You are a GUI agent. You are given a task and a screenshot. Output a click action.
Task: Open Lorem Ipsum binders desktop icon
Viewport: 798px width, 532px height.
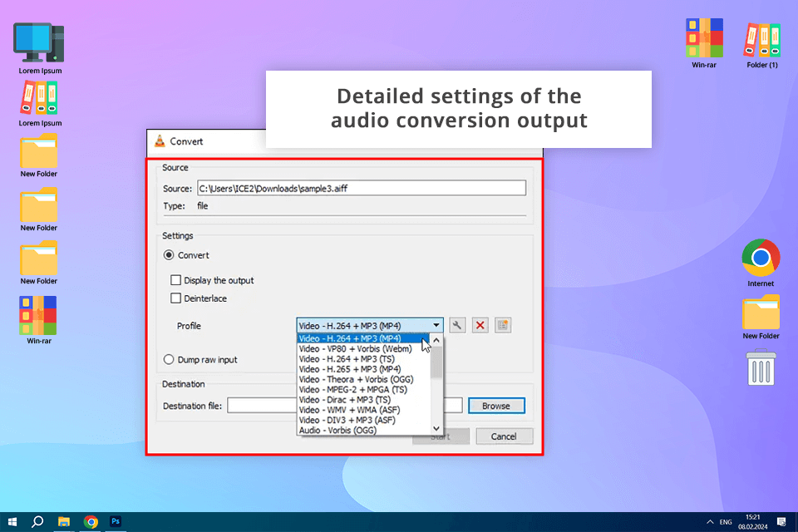point(39,97)
